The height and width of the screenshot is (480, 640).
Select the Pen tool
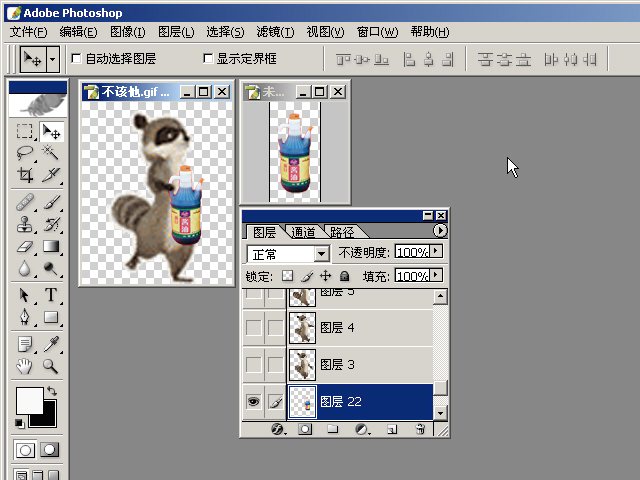click(25, 317)
